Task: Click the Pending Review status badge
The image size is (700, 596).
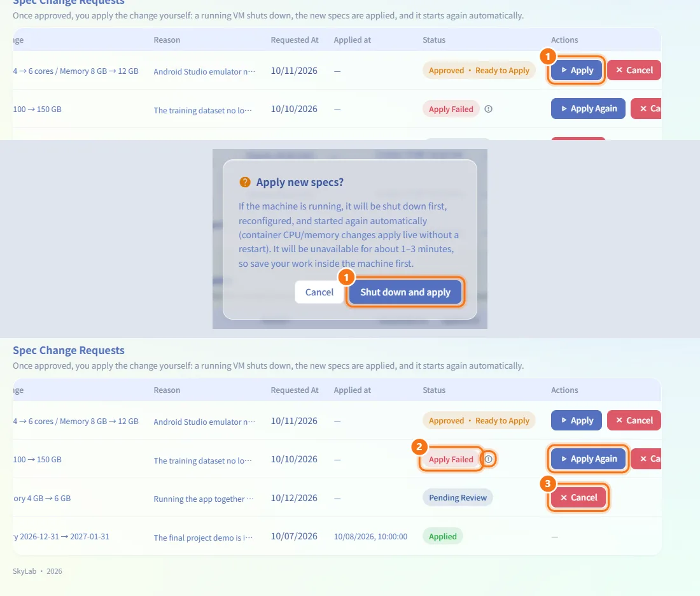Action: (x=458, y=498)
